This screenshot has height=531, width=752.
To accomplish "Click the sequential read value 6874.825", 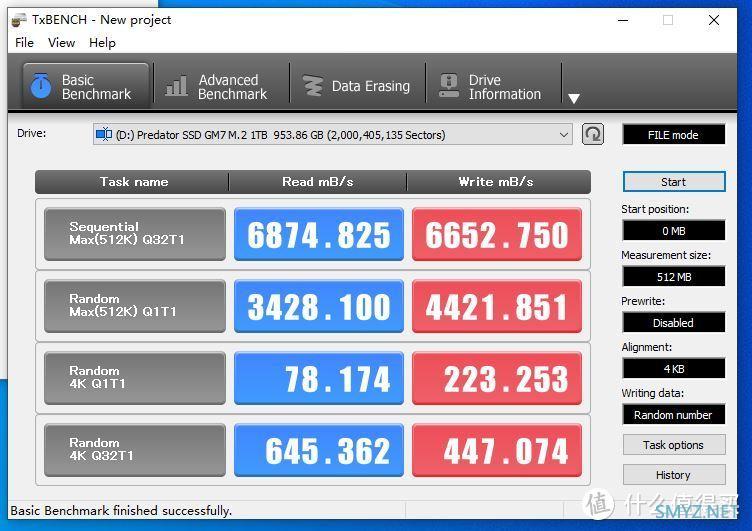I will click(319, 234).
